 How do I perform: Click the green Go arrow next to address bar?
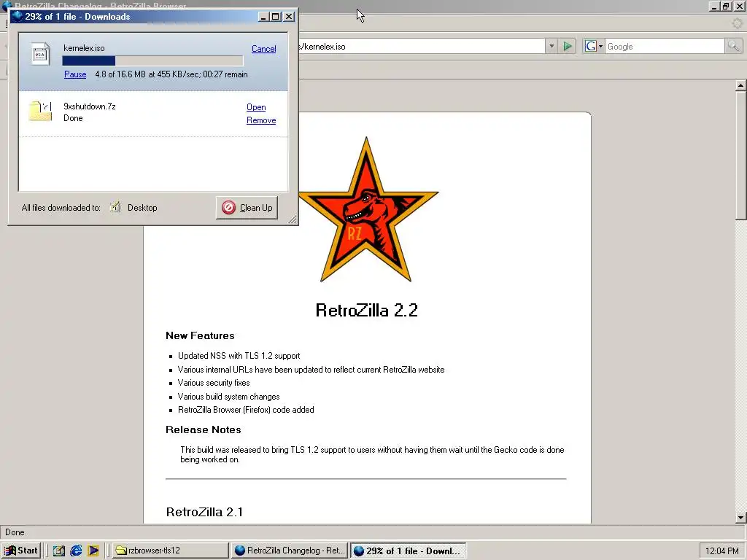point(568,46)
